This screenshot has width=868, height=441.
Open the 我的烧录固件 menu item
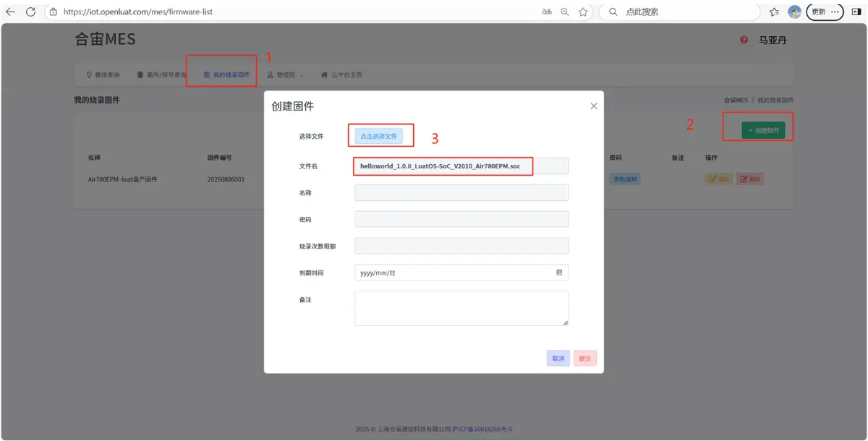[226, 74]
